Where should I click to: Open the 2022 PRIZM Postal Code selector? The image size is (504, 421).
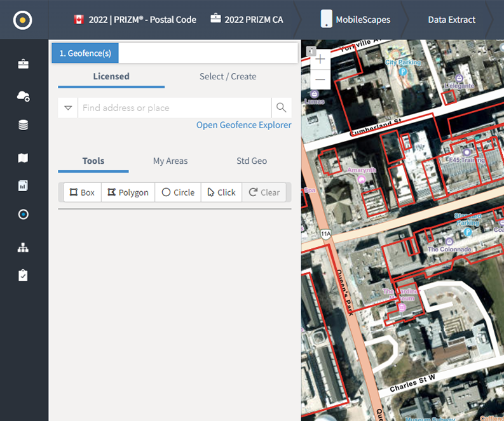point(135,20)
